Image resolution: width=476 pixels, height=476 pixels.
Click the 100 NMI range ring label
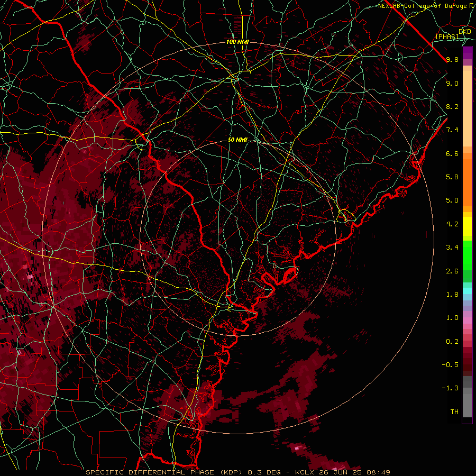[x=237, y=42]
